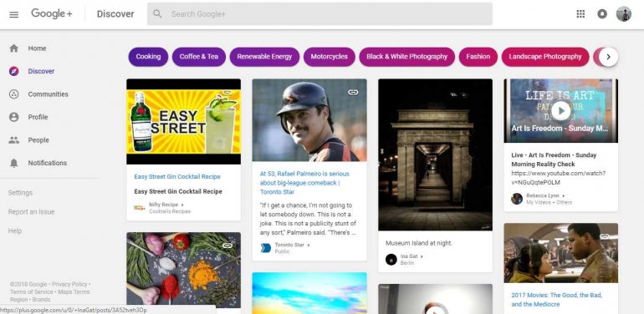
Task: Select the Cooking topic chip
Action: (148, 57)
